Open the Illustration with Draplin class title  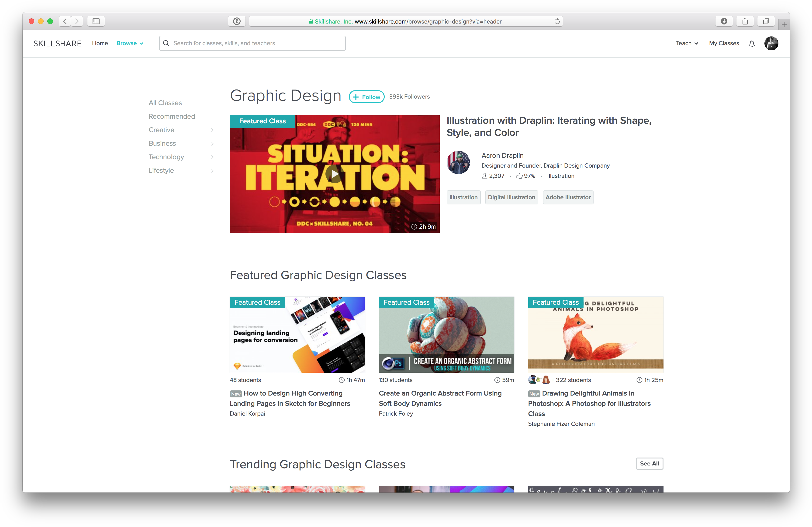pos(549,127)
